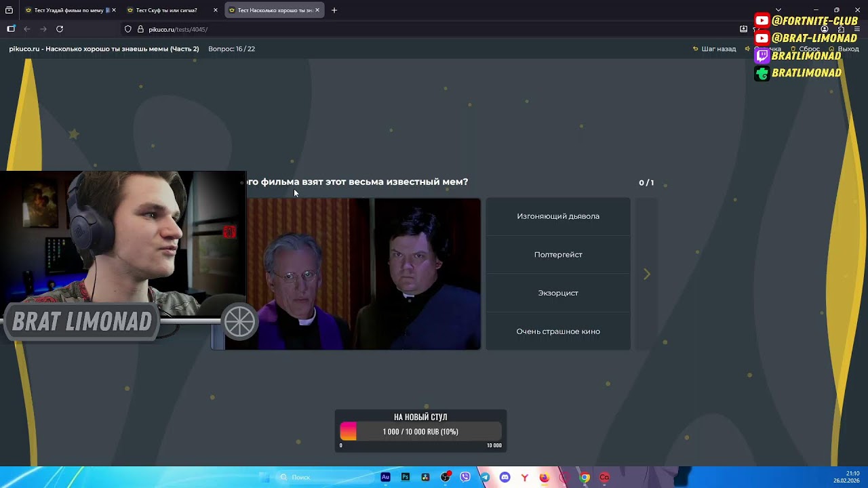Open Google Chrome from the taskbar
This screenshot has height=488, width=868.
coord(585,477)
